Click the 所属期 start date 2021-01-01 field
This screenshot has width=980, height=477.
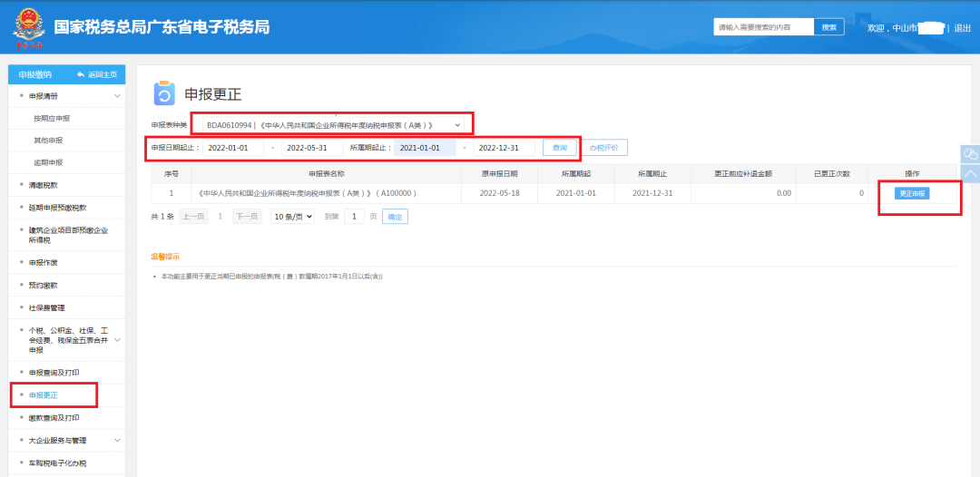click(x=424, y=147)
